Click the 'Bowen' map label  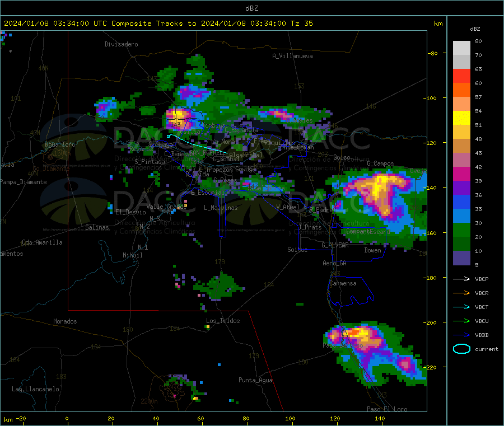click(x=372, y=250)
